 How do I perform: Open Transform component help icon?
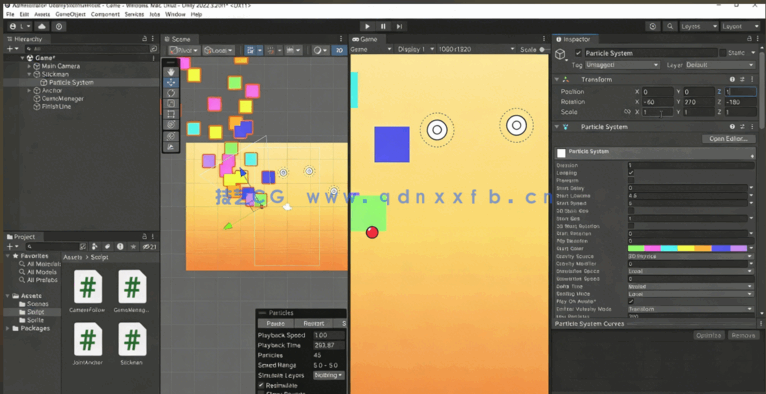coord(732,79)
